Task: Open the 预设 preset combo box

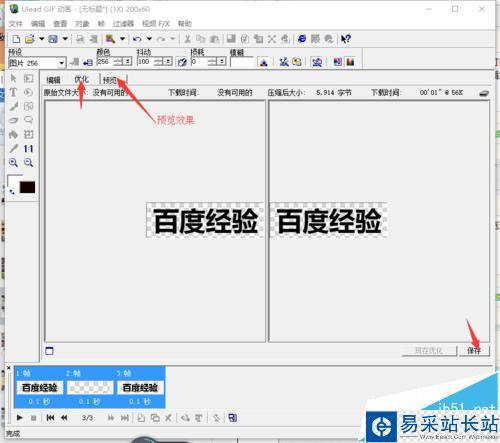Action: [37, 63]
